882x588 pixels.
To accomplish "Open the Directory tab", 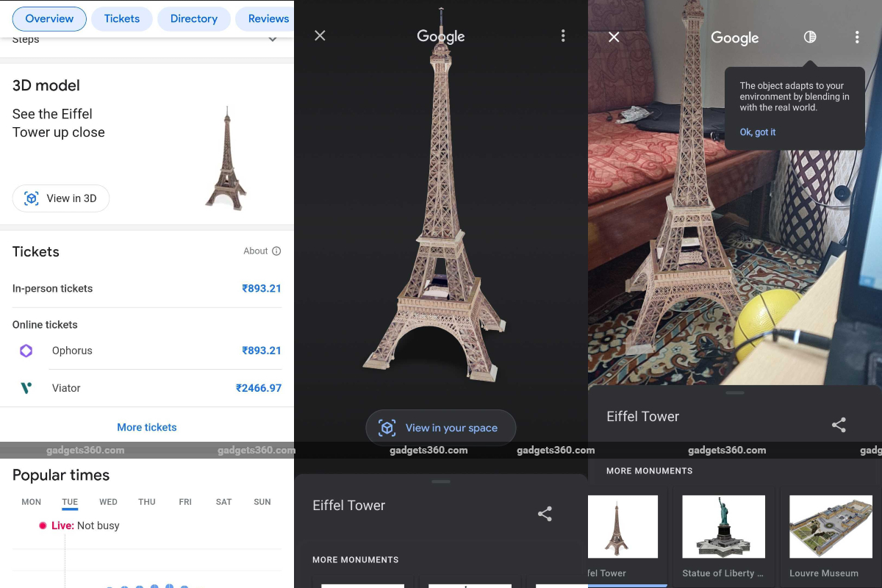I will coord(194,18).
